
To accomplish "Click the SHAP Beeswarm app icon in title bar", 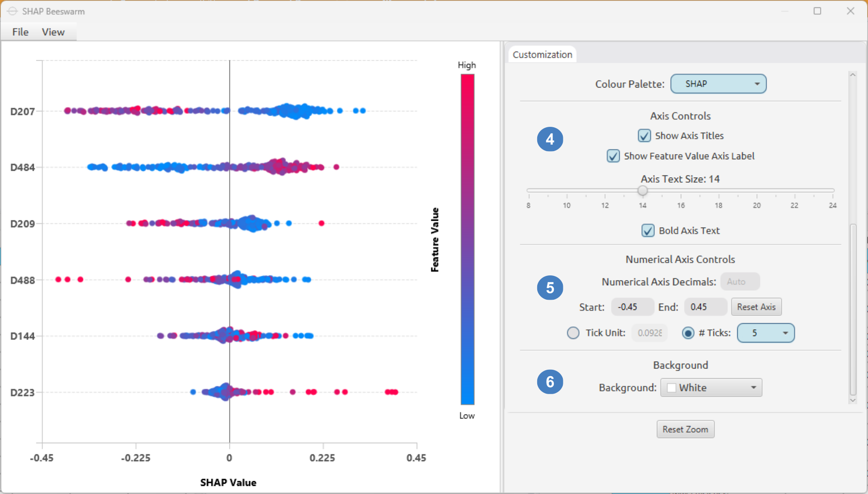I will (x=12, y=12).
